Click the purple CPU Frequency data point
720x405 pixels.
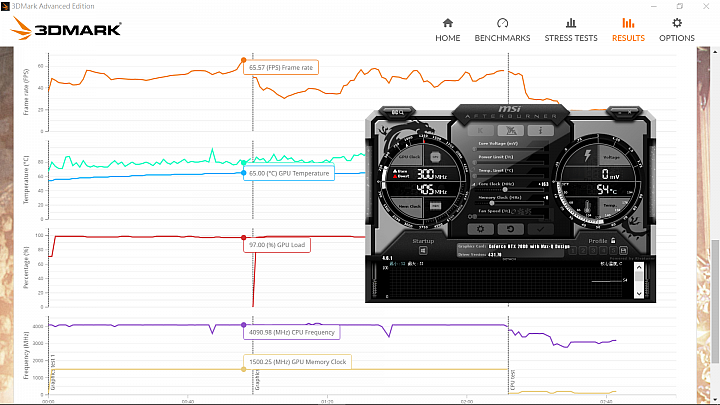(243, 325)
